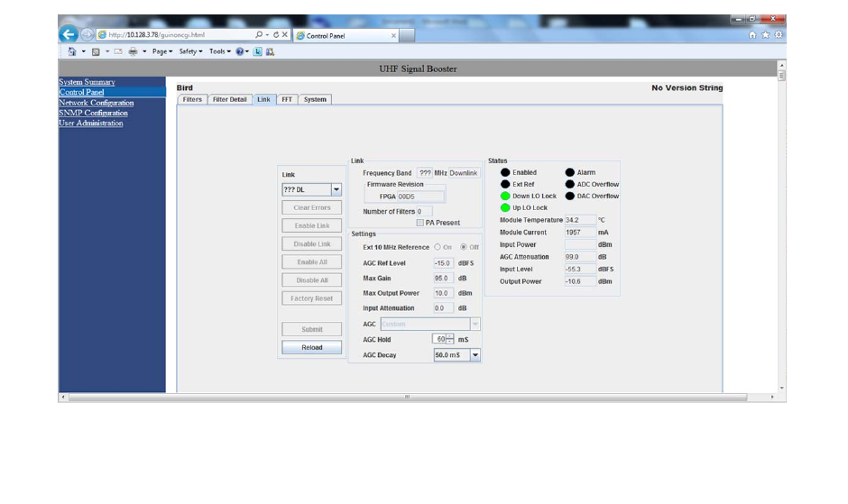Open a new blank browser tab
This screenshot has width=848, height=504.
click(x=407, y=36)
